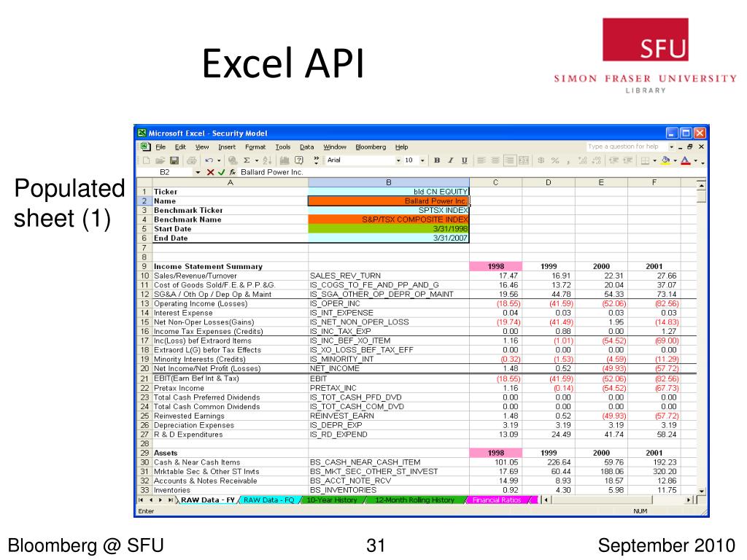The width and height of the screenshot is (747, 560).
Task: Open the Edit menu
Action: [x=180, y=147]
